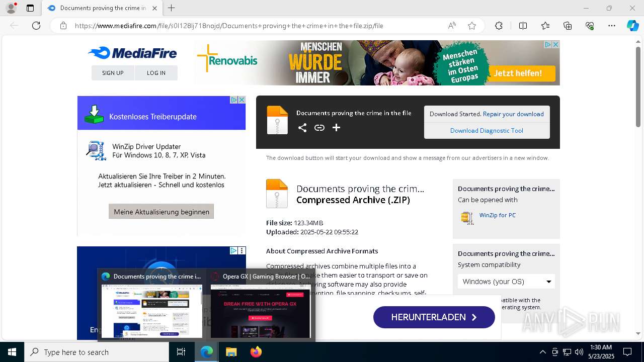Screen dimensions: 644x362
Task: Open Browser essentials heart icon
Action: click(x=590, y=26)
